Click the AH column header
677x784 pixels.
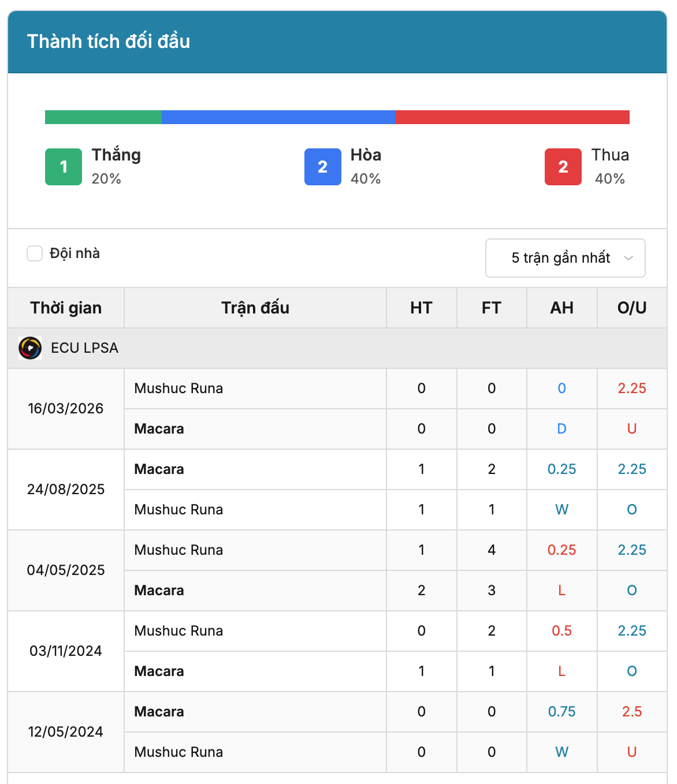tap(561, 308)
